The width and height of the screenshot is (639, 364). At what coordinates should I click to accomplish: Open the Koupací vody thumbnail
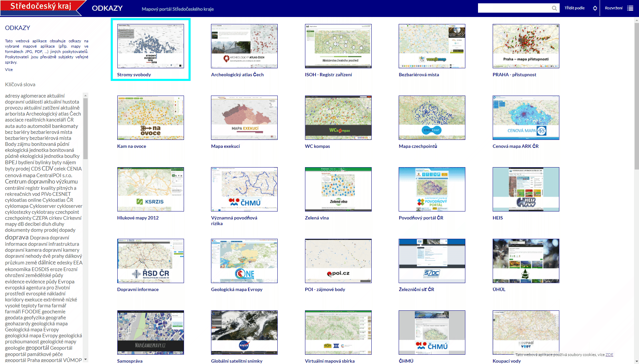coord(526,332)
